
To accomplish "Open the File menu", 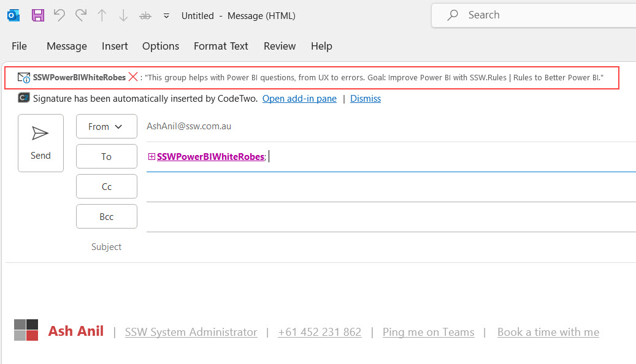I will pyautogui.click(x=19, y=46).
